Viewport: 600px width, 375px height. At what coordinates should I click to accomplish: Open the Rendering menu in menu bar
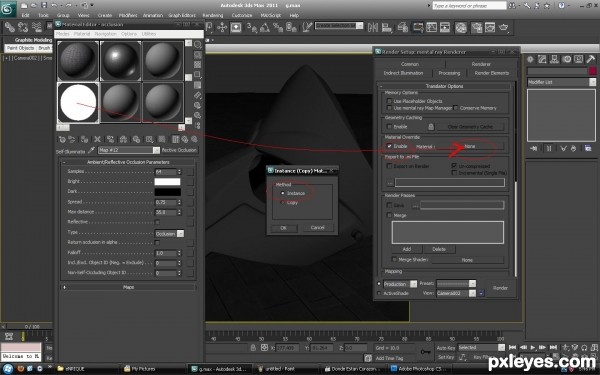(213, 15)
